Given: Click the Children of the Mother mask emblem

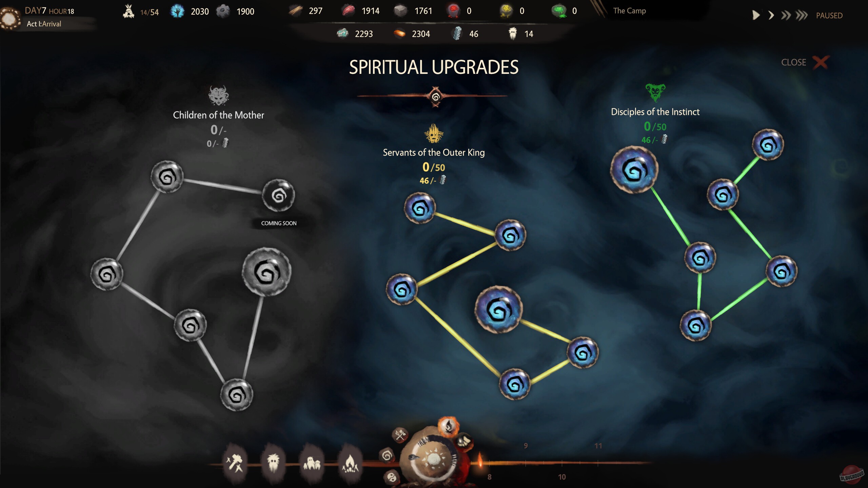Looking at the screenshot, I should pyautogui.click(x=218, y=95).
